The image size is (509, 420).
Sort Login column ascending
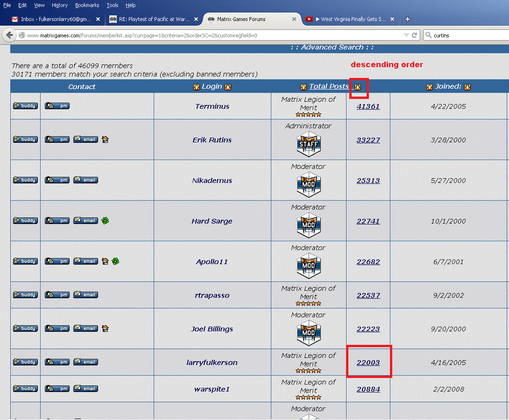197,87
